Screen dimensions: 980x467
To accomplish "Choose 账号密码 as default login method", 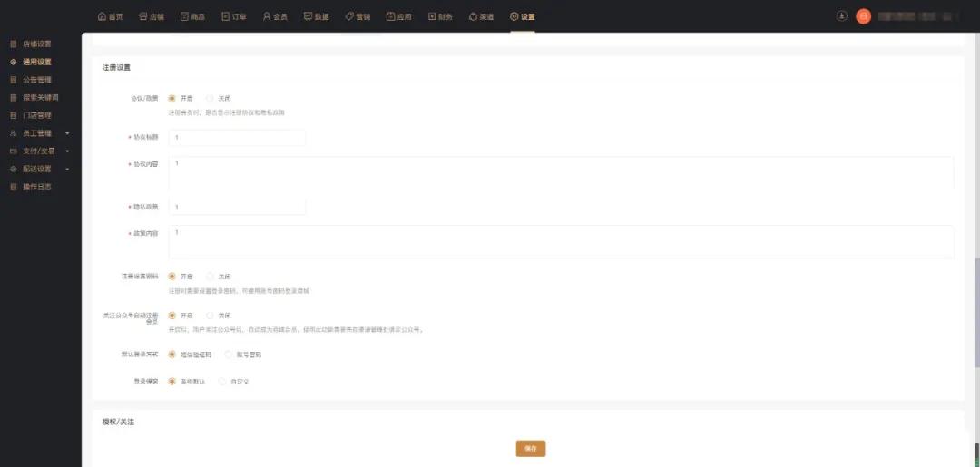I will pyautogui.click(x=228, y=354).
